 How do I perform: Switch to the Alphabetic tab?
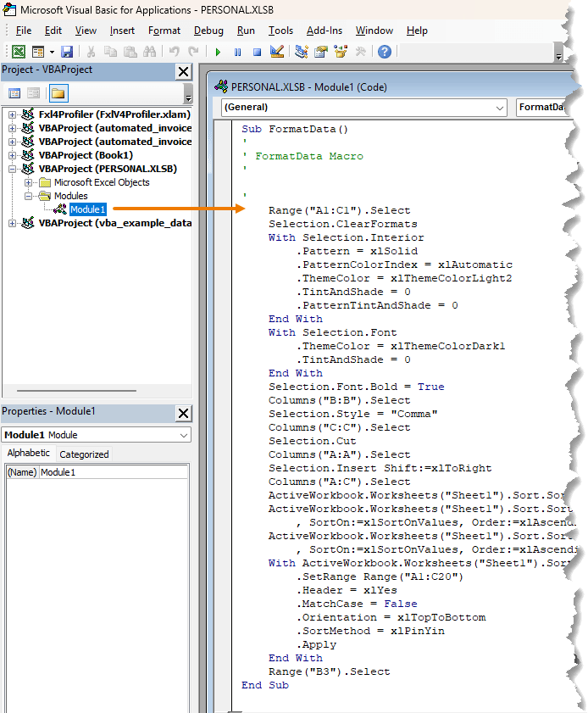(29, 453)
